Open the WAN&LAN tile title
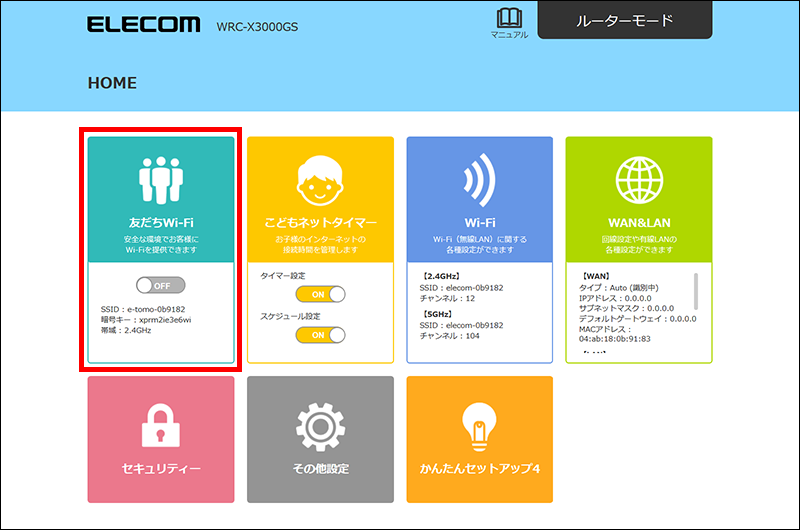The height and width of the screenshot is (530, 800). (x=639, y=223)
